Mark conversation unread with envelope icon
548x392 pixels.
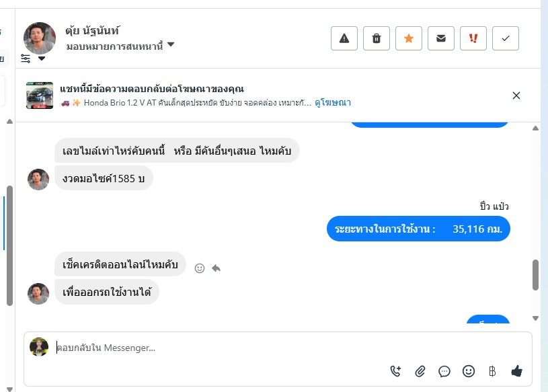pyautogui.click(x=441, y=38)
